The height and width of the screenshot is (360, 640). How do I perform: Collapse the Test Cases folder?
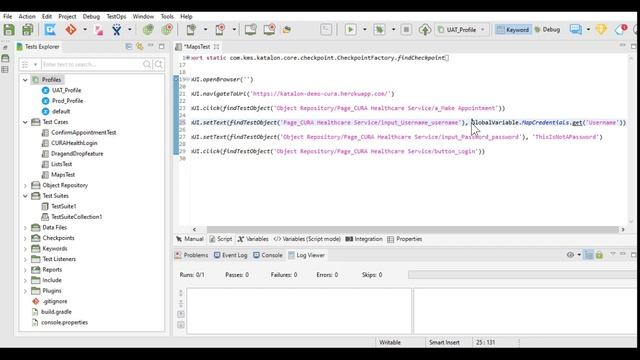[x=25, y=122]
